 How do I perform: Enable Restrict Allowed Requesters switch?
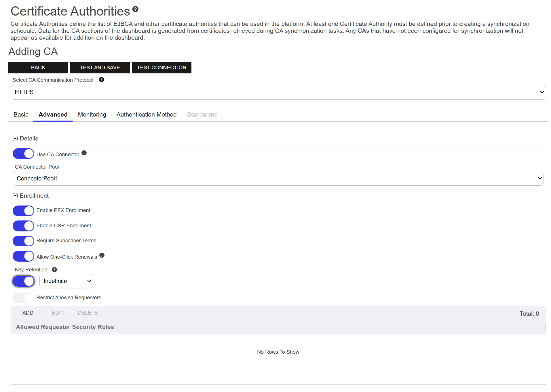pyautogui.click(x=23, y=298)
